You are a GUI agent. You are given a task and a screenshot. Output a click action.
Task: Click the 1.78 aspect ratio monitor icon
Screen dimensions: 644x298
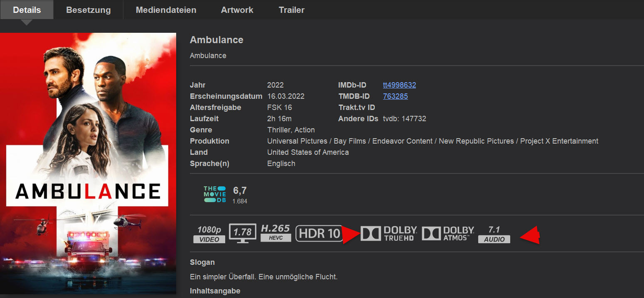(243, 233)
